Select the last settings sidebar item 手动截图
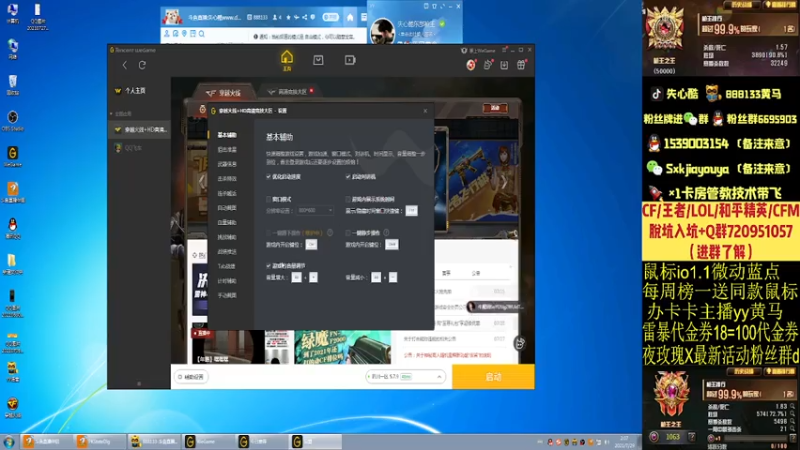The height and width of the screenshot is (450, 800). [227, 295]
